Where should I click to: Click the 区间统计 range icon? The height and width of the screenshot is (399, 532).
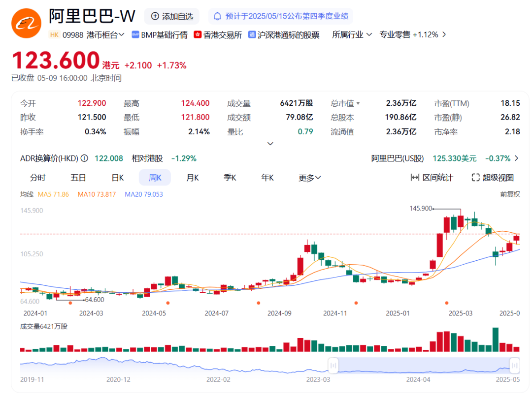pos(415,178)
